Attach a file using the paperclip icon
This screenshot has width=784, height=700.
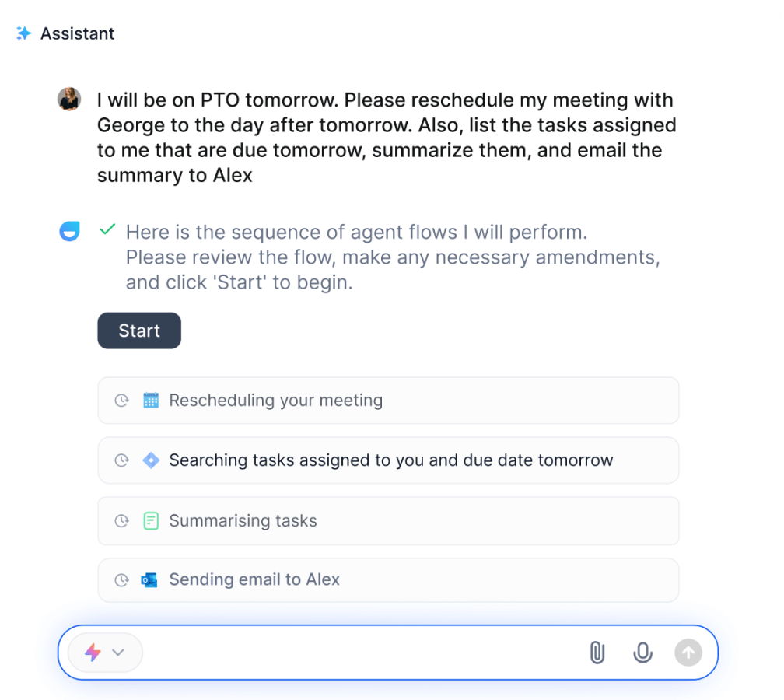click(x=597, y=653)
